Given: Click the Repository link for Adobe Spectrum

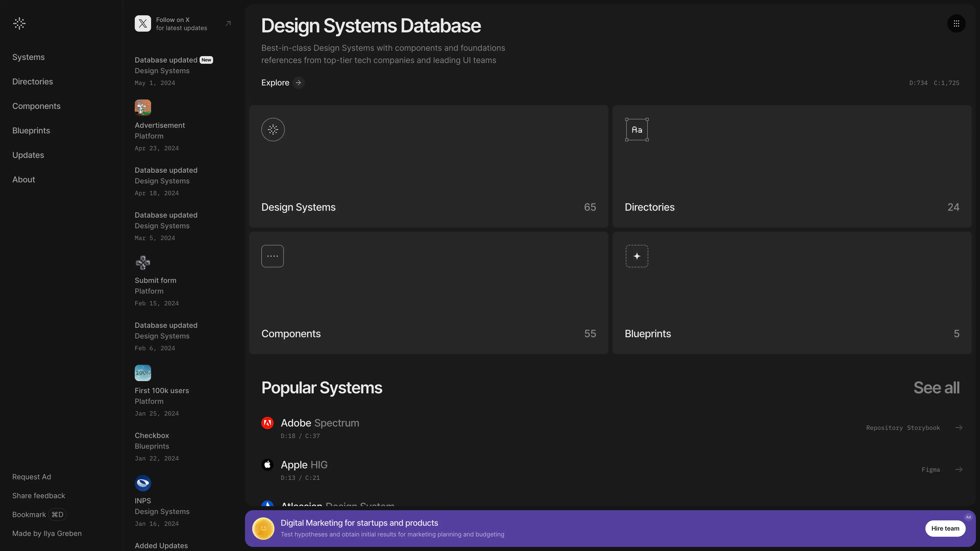Looking at the screenshot, I should click(x=884, y=428).
